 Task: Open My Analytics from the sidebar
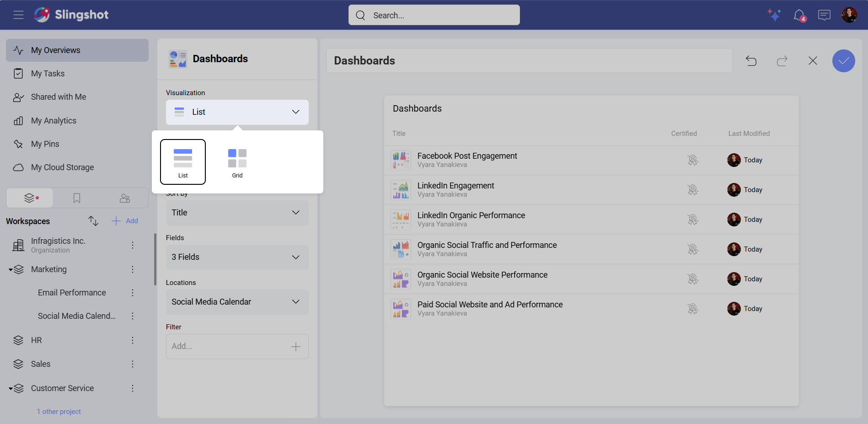pos(54,120)
